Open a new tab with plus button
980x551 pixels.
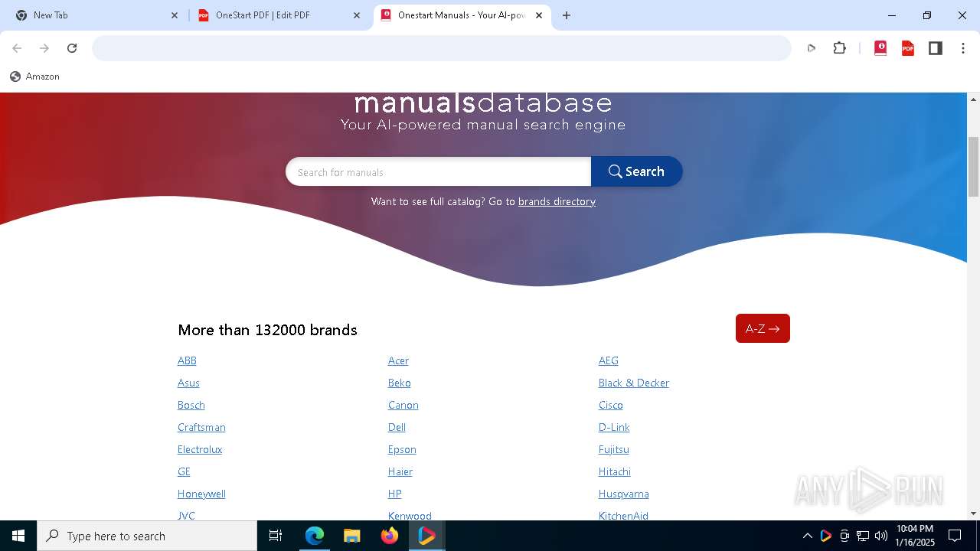[x=567, y=15]
